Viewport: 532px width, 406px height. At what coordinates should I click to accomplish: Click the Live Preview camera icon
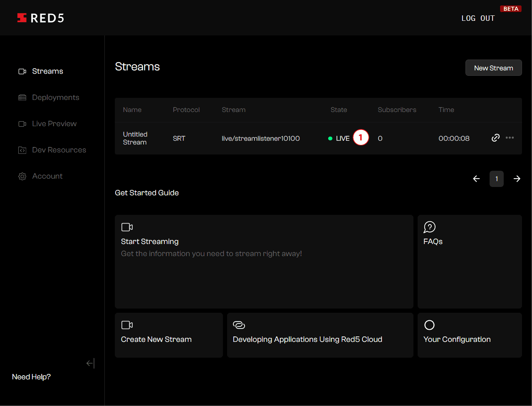coord(22,124)
